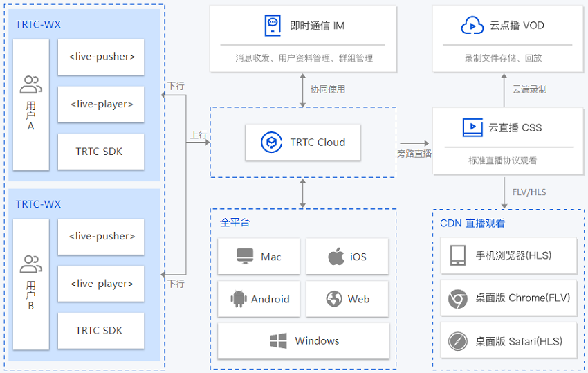Click the 桌面版 Safari(HLS) label

coord(519,341)
